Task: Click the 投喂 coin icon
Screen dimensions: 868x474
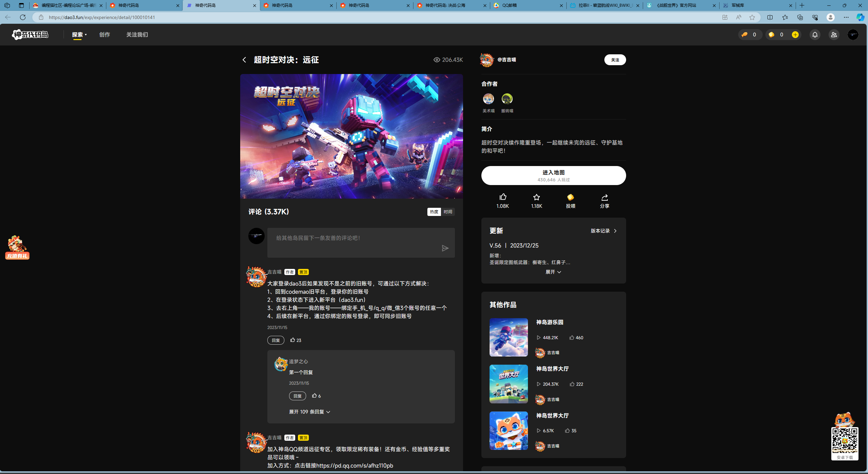Action: 570,197
